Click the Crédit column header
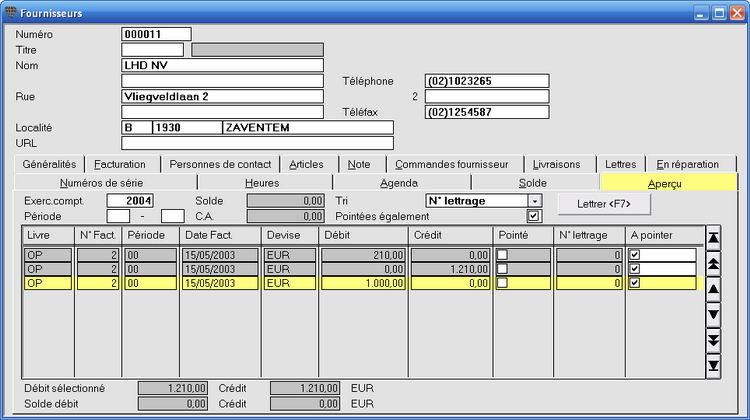Viewport: 750px width, 420px height. (451, 235)
